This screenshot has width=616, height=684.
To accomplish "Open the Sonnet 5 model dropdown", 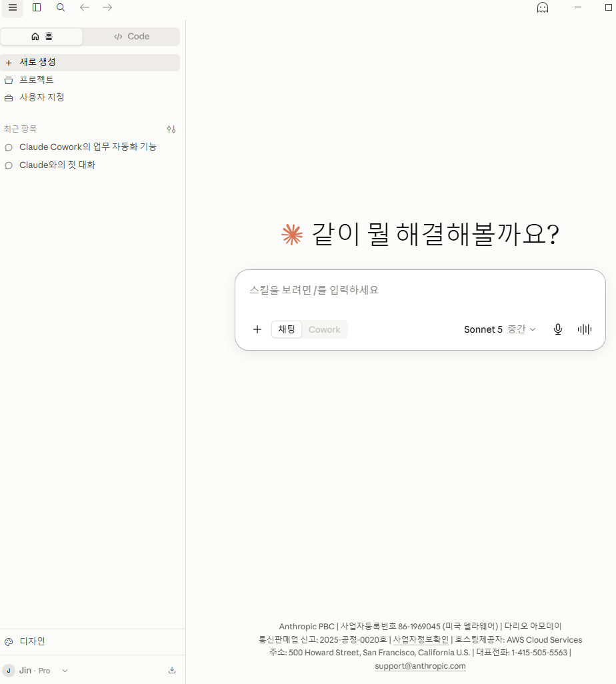I will tap(499, 329).
